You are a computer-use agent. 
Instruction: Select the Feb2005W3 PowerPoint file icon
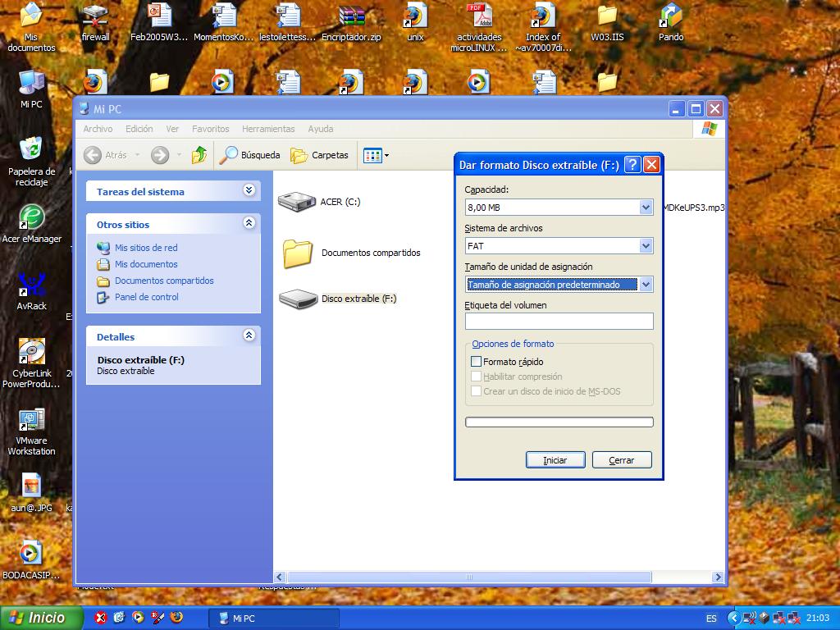159,22
